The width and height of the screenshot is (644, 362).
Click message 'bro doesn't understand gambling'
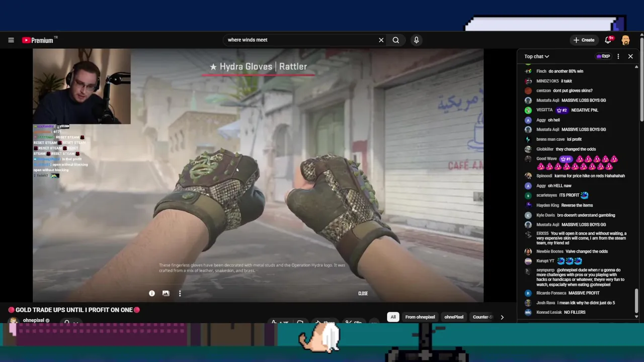(x=586, y=215)
